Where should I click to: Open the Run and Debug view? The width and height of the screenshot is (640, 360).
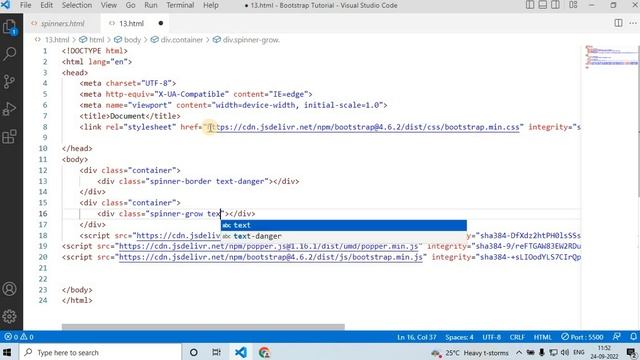pyautogui.click(x=9, y=109)
